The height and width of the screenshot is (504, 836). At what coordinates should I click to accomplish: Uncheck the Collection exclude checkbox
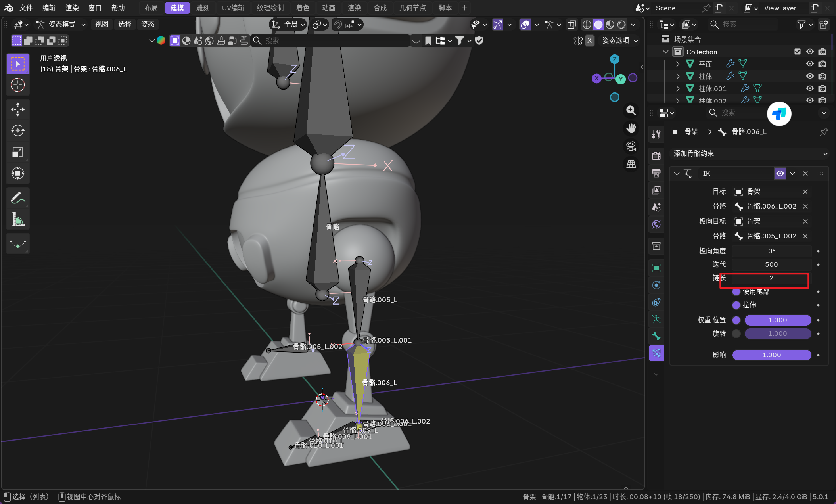click(x=798, y=52)
